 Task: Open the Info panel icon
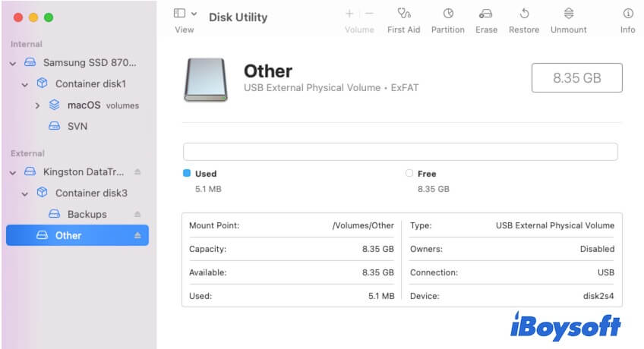click(628, 14)
